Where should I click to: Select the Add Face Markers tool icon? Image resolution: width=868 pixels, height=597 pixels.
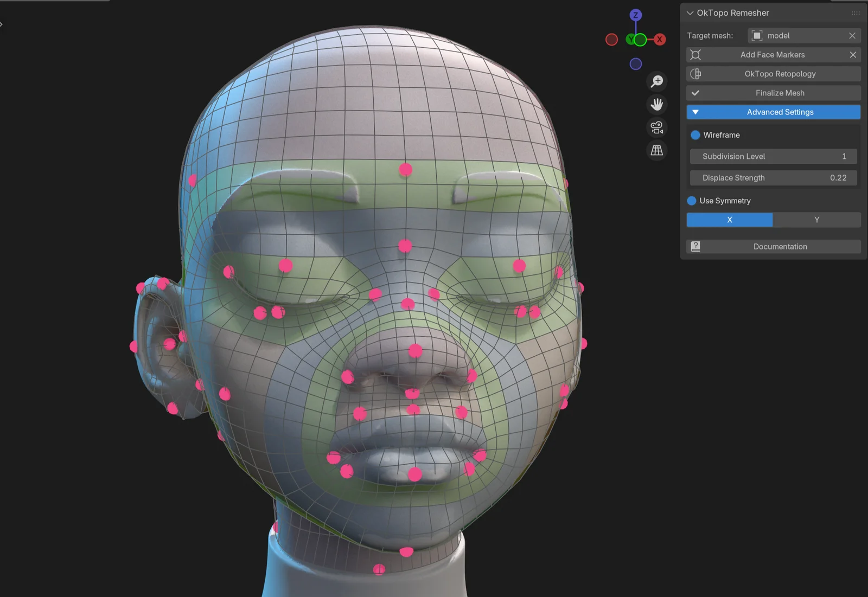[696, 55]
